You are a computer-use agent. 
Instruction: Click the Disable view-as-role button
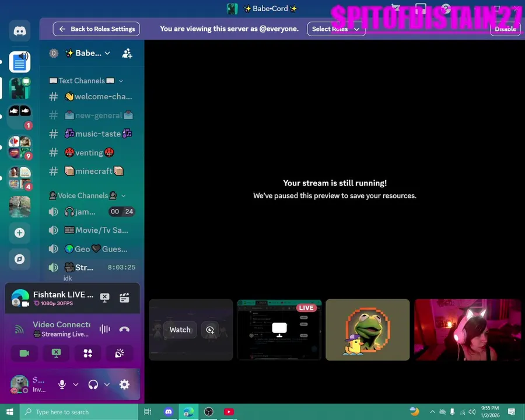[505, 29]
